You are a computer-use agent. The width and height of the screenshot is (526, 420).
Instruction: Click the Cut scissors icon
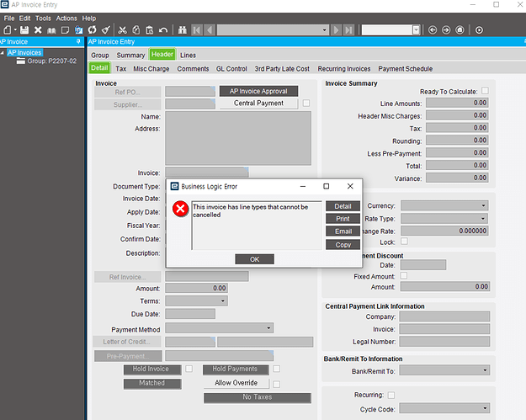[x=122, y=29]
